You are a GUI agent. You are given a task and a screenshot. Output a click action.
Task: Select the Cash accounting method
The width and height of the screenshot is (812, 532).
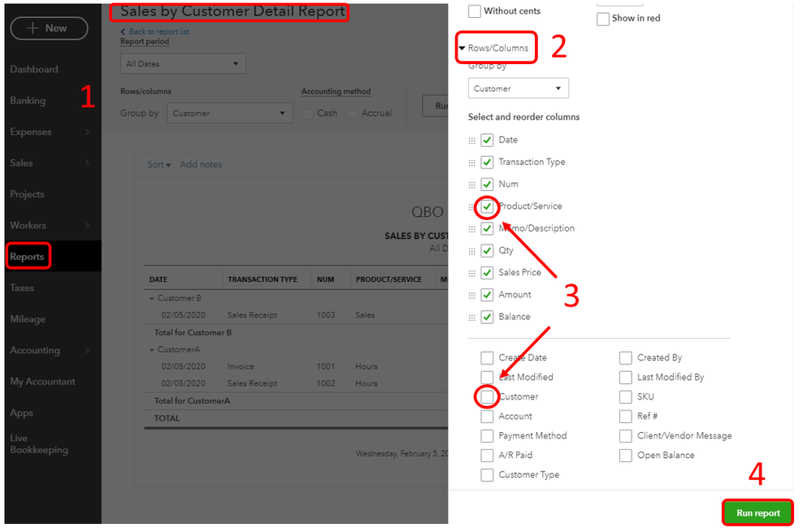tap(308, 114)
